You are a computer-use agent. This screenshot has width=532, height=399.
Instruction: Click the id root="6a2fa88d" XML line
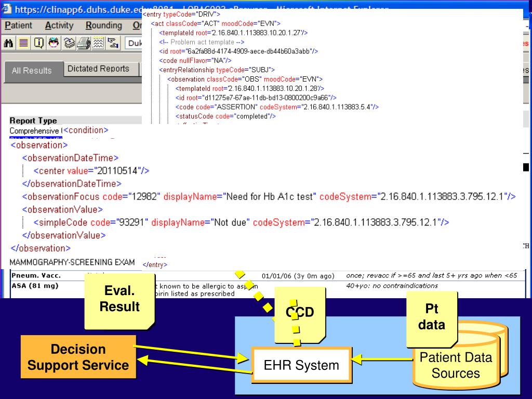(238, 51)
